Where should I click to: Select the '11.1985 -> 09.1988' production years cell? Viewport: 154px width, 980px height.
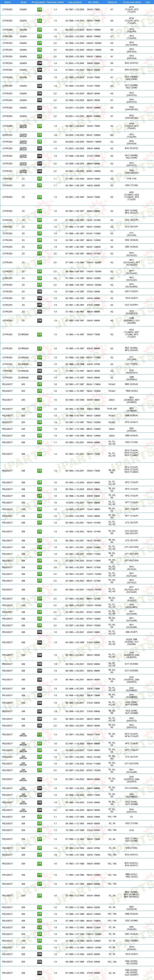(75, 875)
